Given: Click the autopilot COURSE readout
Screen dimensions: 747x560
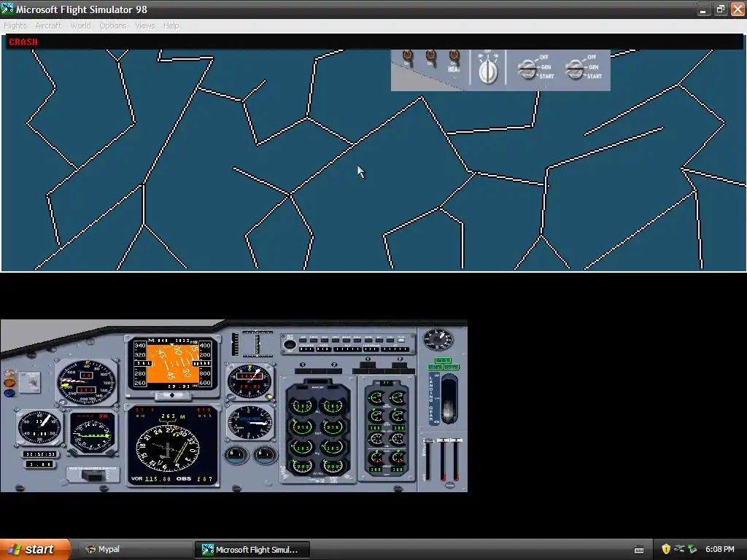Looking at the screenshot, I should 306,349.
